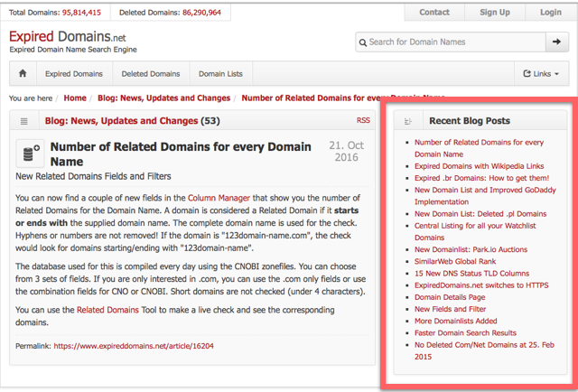Screen dimensions: 578x392
Task: Click the Expired Domain Name Search Engine tagline
Action: click(73, 50)
